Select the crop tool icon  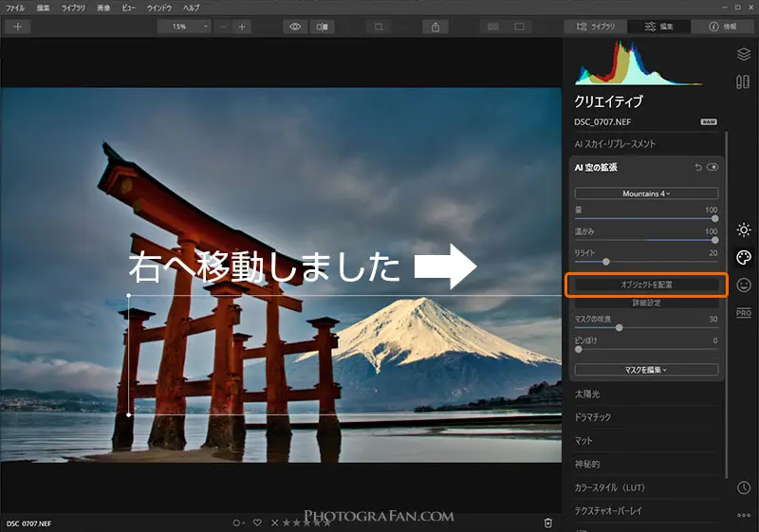379,27
